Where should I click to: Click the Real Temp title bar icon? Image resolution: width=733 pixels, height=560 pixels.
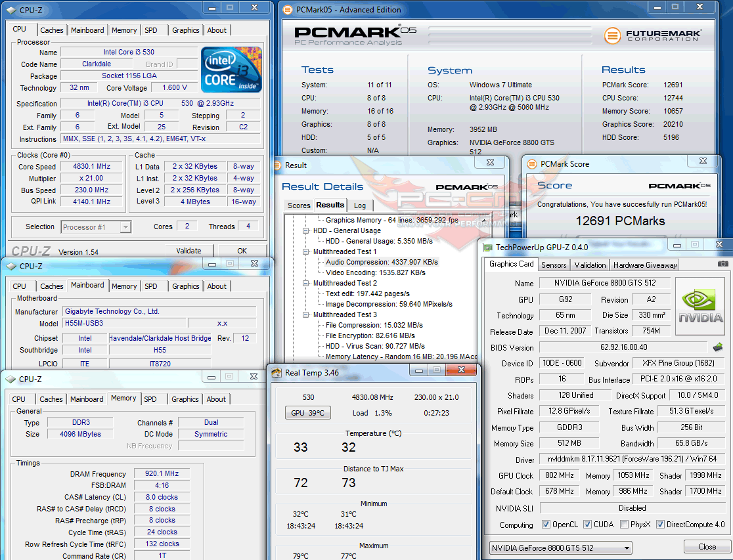click(x=277, y=372)
